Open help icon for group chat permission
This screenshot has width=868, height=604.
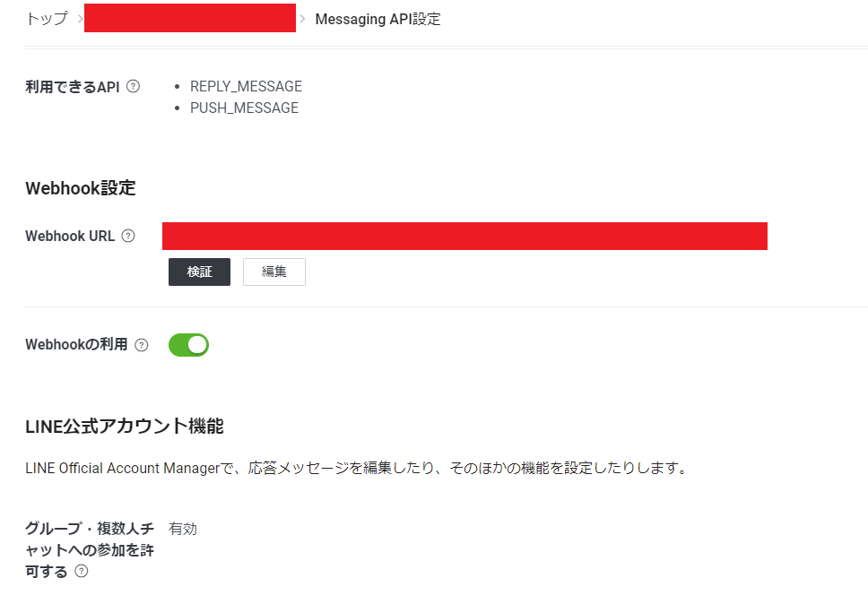tap(81, 571)
